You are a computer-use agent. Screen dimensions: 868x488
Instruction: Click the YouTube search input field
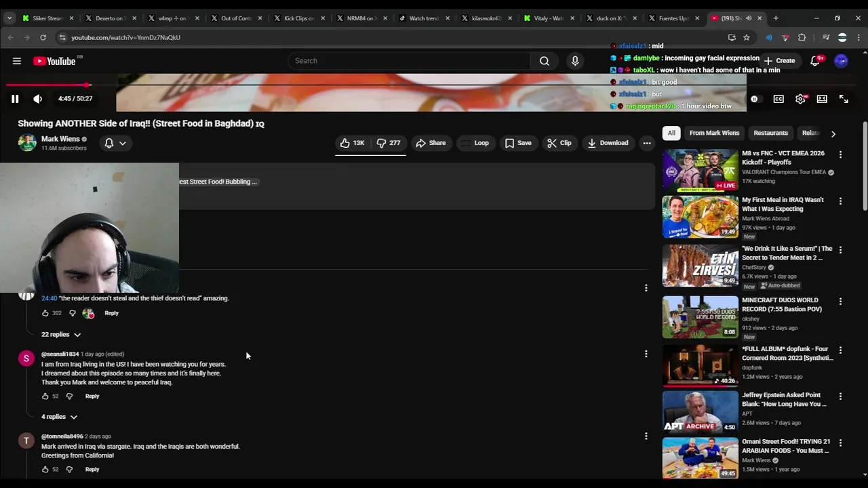point(410,61)
